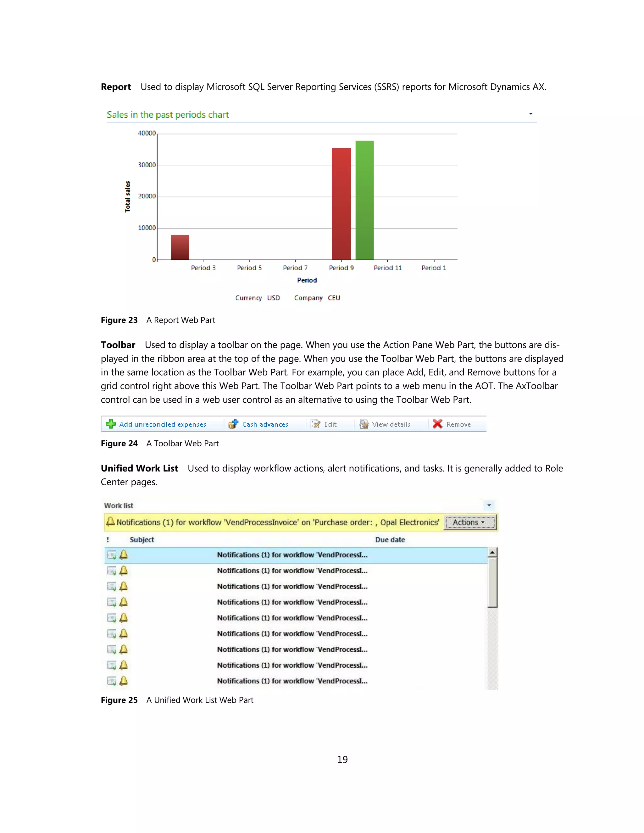Click the yellow Notifications banner text

pyautogui.click(x=278, y=522)
